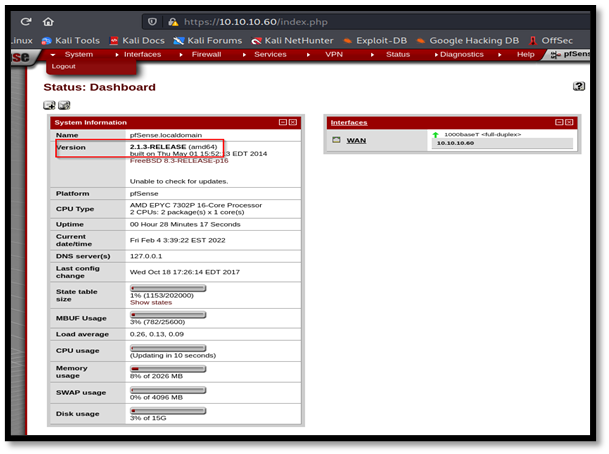Click the Show states link
Viewport: 609px width, 454px height.
pyautogui.click(x=151, y=303)
